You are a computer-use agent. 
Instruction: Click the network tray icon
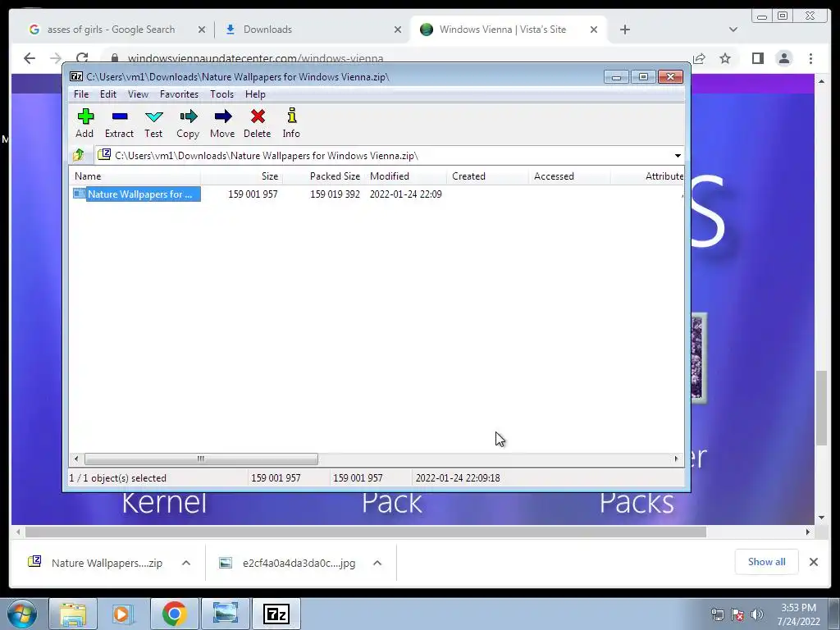point(717,614)
